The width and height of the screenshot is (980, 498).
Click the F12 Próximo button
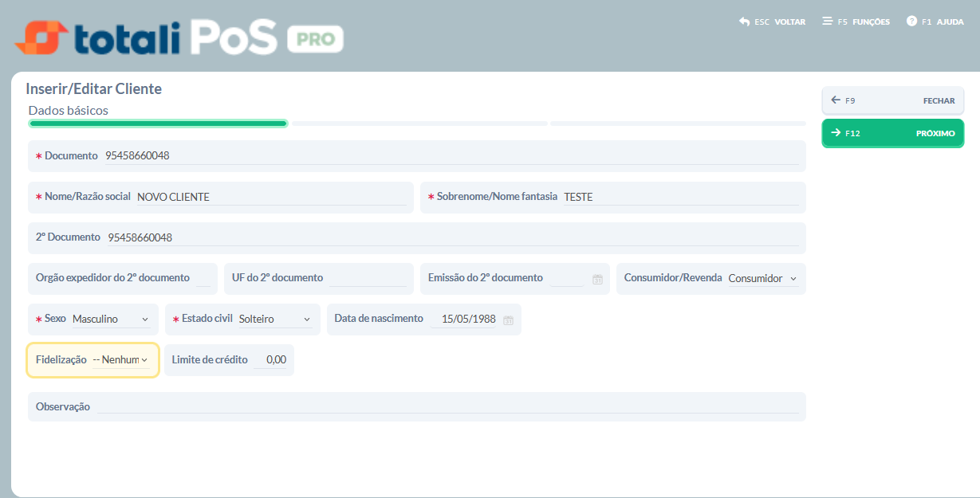[x=893, y=133]
